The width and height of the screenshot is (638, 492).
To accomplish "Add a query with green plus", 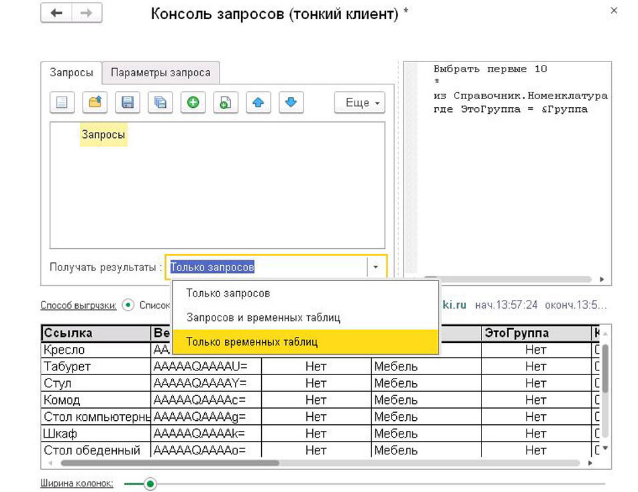I will coord(193,102).
